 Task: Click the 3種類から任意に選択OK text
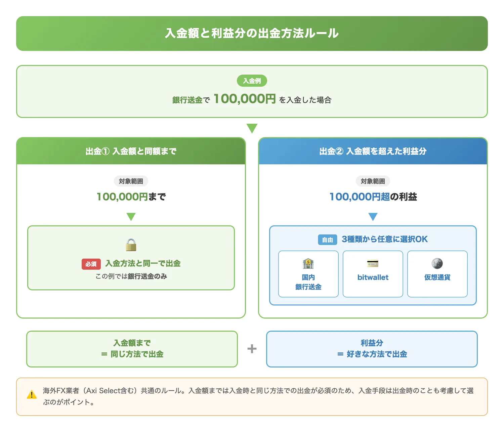pos(385,239)
